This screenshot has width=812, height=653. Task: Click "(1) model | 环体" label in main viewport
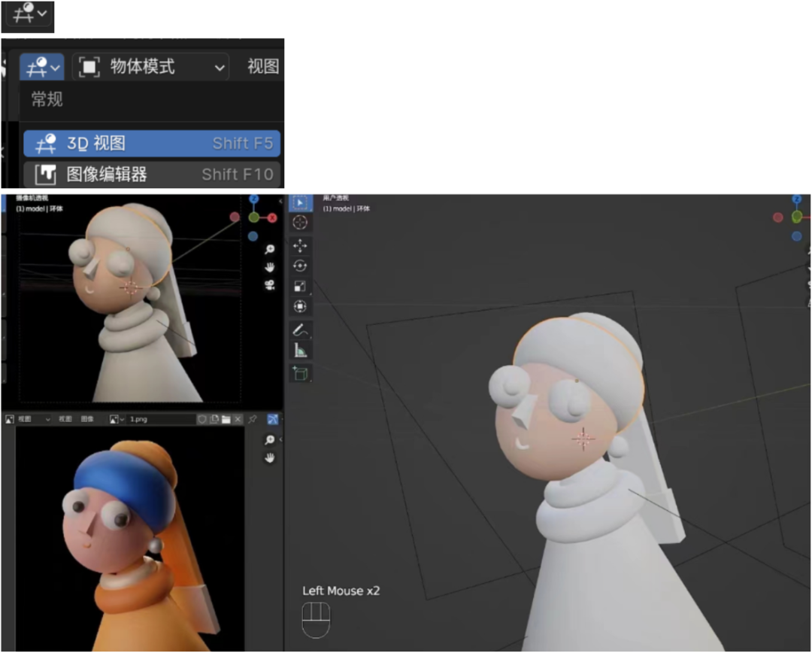[347, 209]
